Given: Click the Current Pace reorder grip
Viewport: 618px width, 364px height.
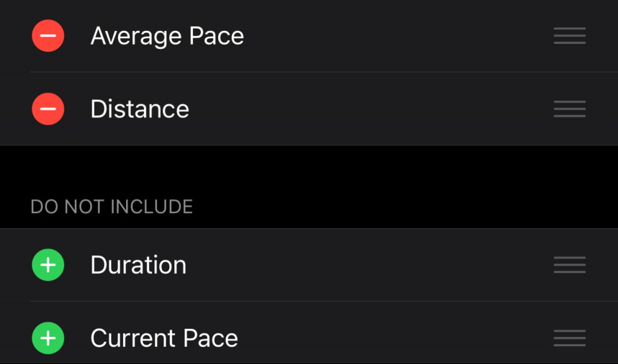Looking at the screenshot, I should (x=570, y=338).
